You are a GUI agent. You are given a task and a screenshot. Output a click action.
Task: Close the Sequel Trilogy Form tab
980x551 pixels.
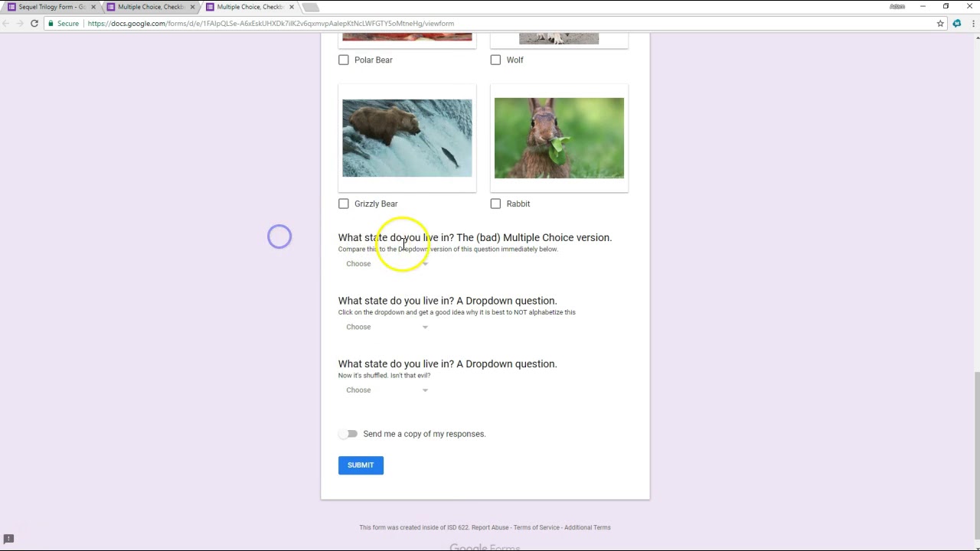[x=93, y=7]
